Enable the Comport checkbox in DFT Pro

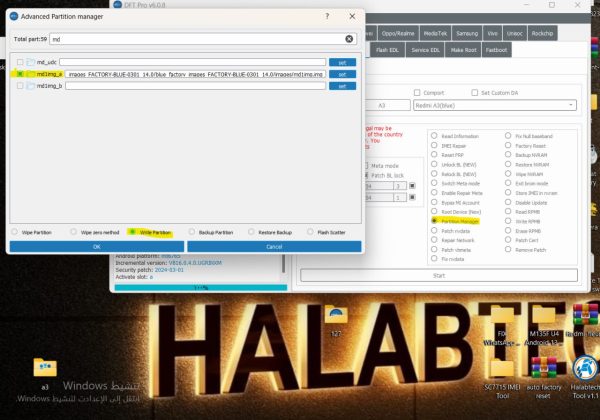tap(417, 93)
